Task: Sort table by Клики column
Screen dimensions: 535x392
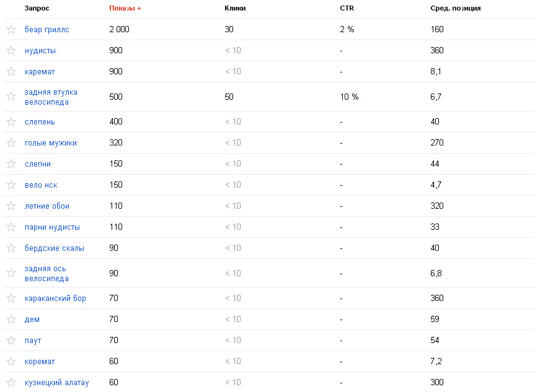Action: pyautogui.click(x=234, y=9)
